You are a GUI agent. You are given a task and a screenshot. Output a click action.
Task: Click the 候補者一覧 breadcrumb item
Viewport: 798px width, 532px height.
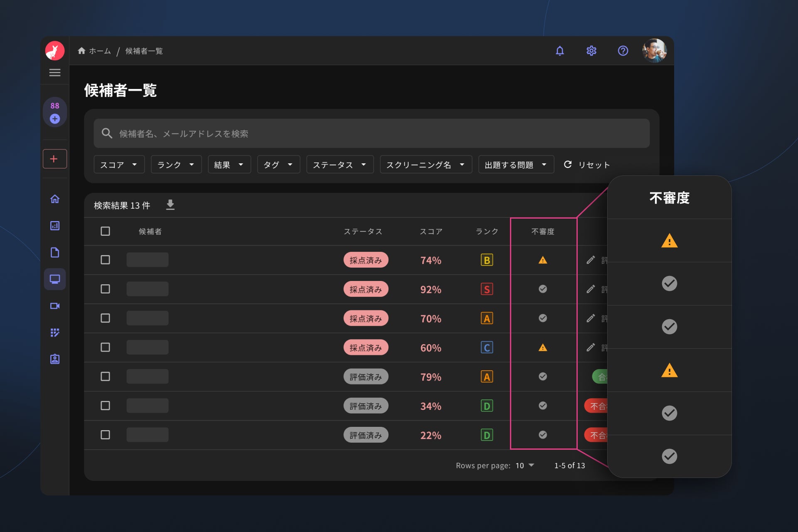click(x=144, y=51)
